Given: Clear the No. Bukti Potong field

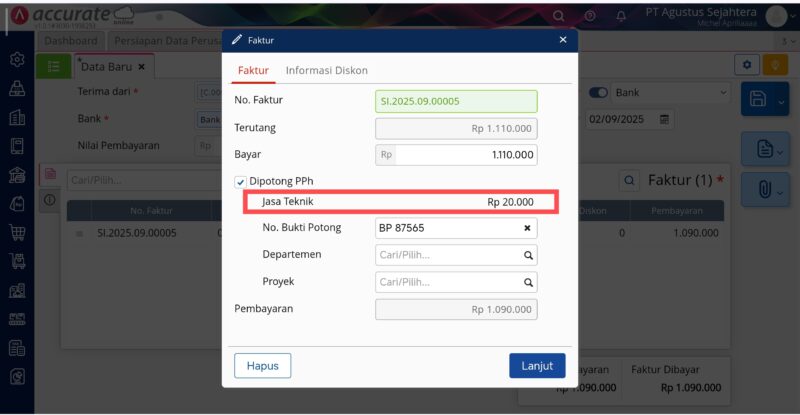Looking at the screenshot, I should click(527, 228).
